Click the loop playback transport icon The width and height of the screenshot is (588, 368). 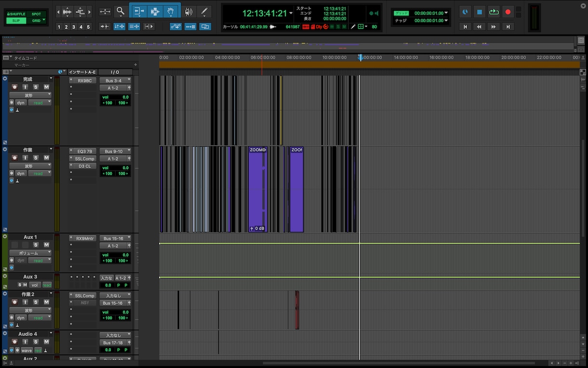(494, 12)
